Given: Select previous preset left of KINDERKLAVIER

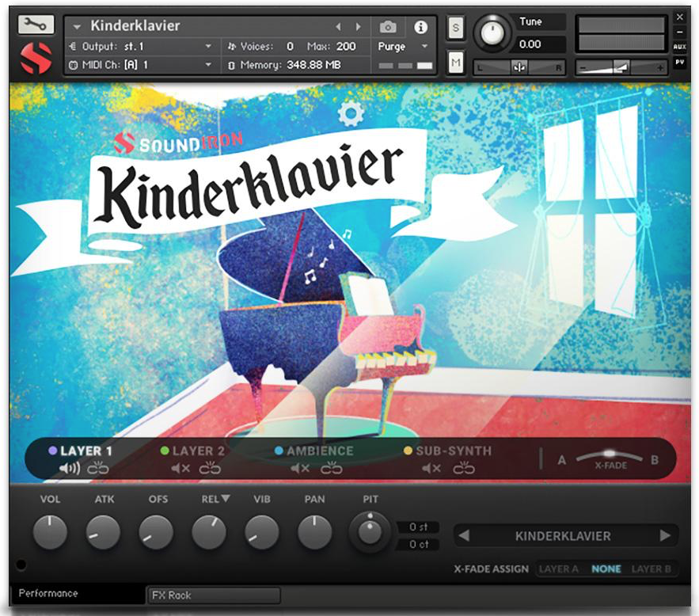Looking at the screenshot, I should coord(464,535).
